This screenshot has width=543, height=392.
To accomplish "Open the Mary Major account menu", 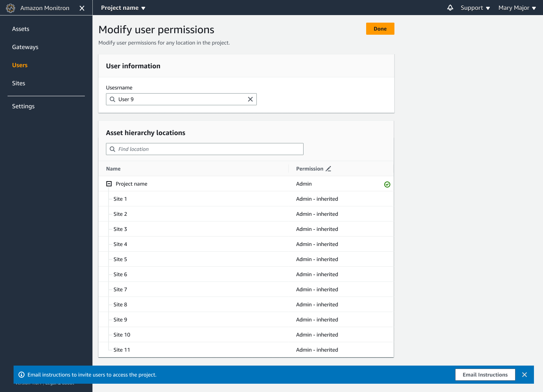I will 517,8.
